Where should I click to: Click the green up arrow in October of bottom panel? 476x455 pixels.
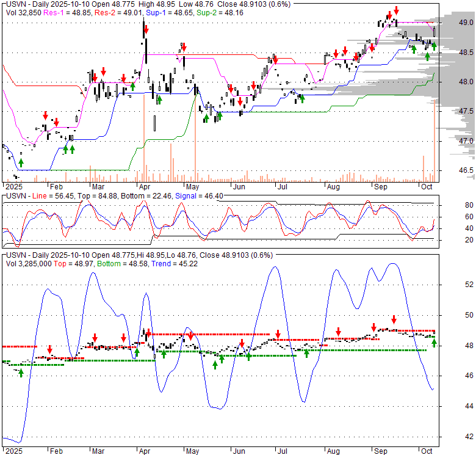coord(435,343)
